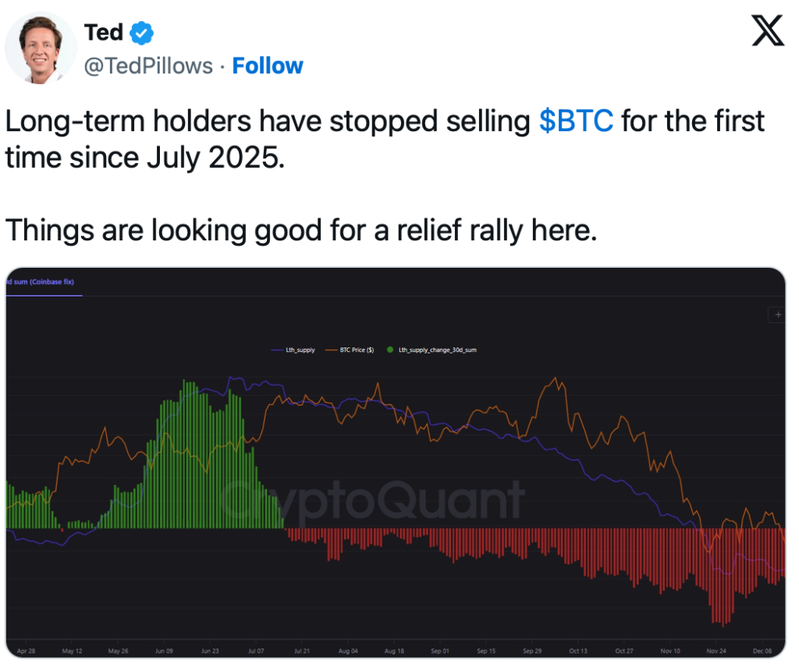The width and height of the screenshot is (799, 672).
Task: Click the X logo in the corner
Action: coord(767,32)
